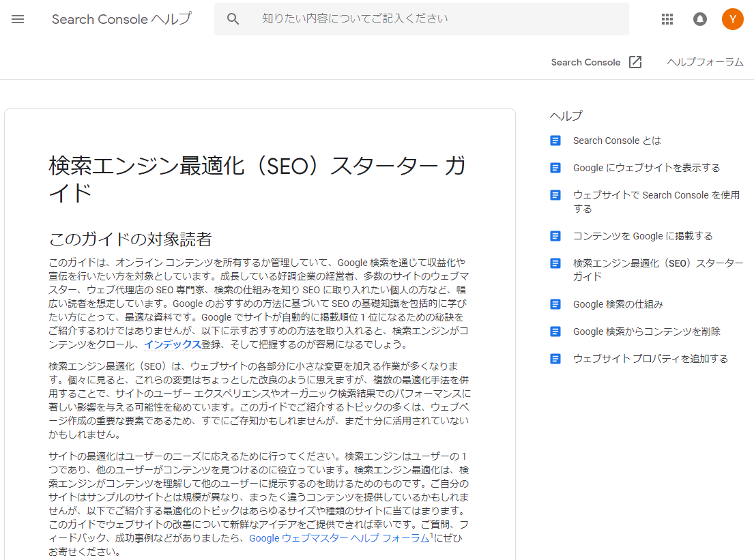Open the notifications bell
754x560 pixels.
(699, 19)
